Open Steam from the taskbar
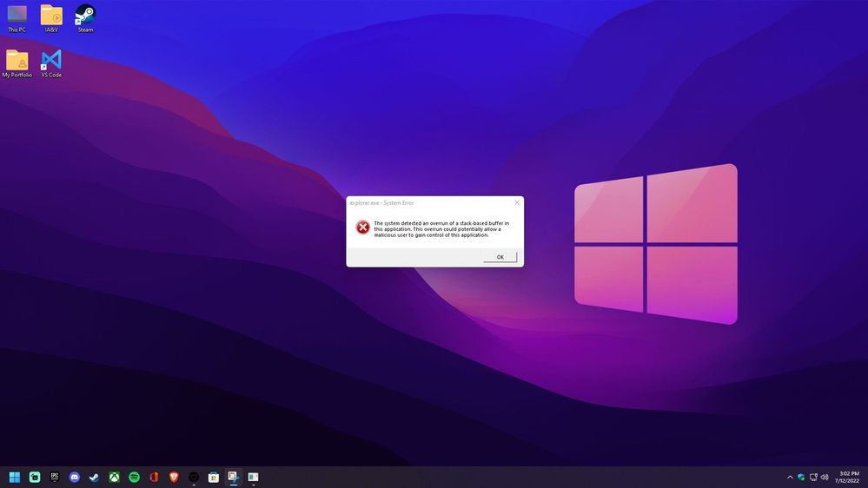 (x=94, y=477)
